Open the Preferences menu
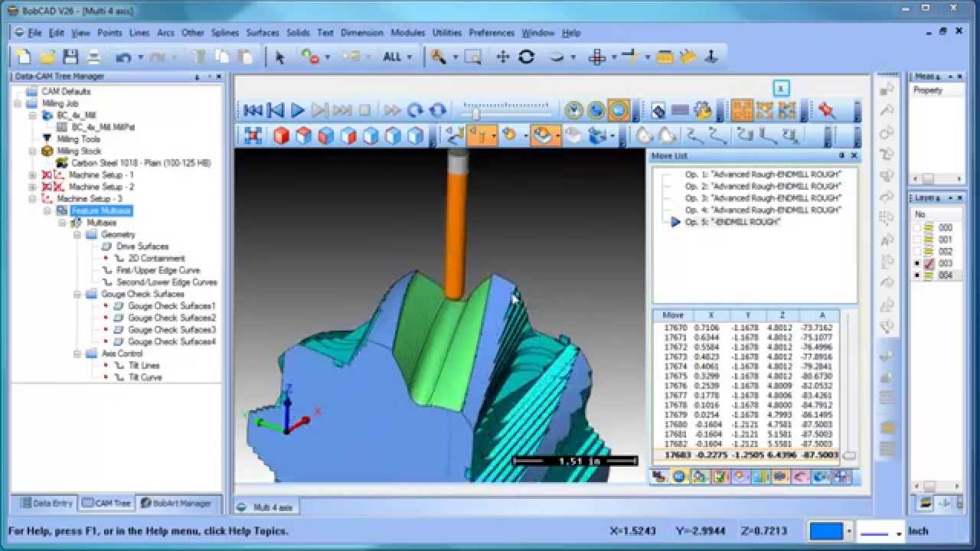980x551 pixels. [492, 33]
